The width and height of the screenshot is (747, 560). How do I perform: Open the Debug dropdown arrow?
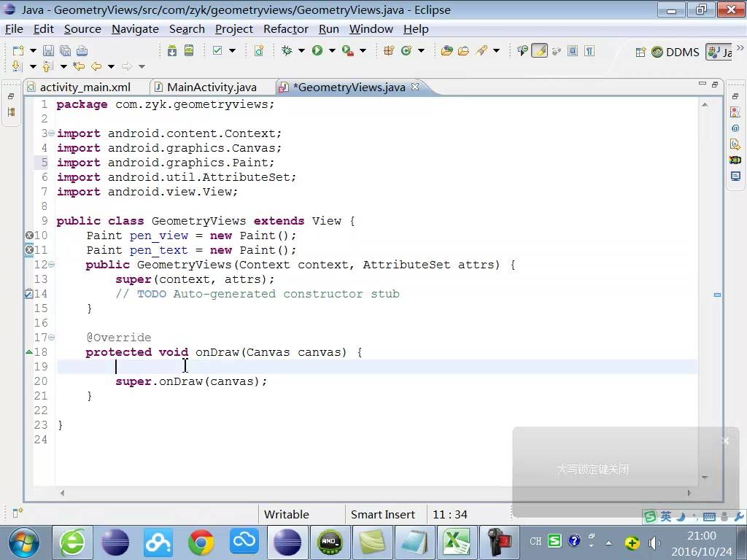(301, 50)
